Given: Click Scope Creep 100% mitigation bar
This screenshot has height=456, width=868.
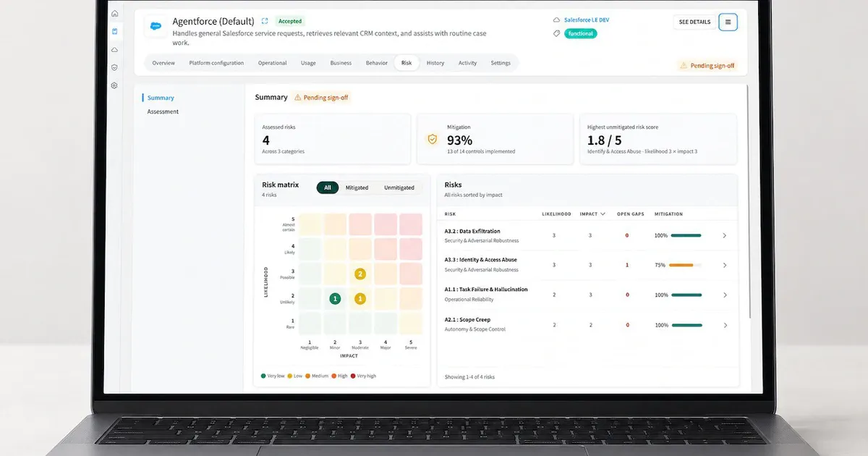Looking at the screenshot, I should (x=686, y=326).
